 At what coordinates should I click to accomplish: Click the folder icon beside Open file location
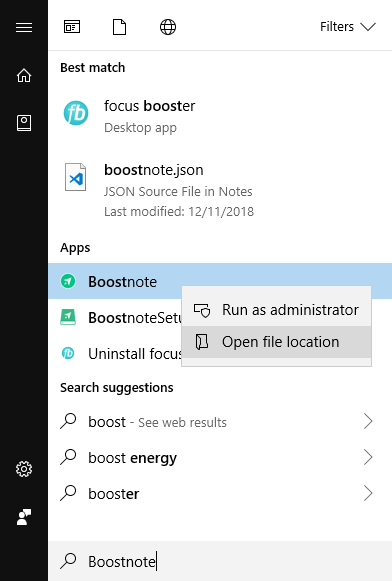click(x=202, y=342)
